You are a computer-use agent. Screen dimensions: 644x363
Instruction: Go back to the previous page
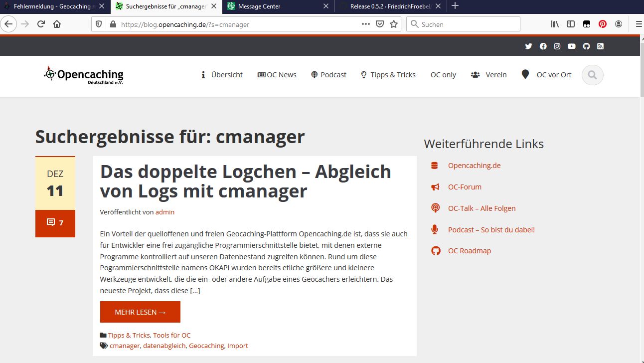9,24
